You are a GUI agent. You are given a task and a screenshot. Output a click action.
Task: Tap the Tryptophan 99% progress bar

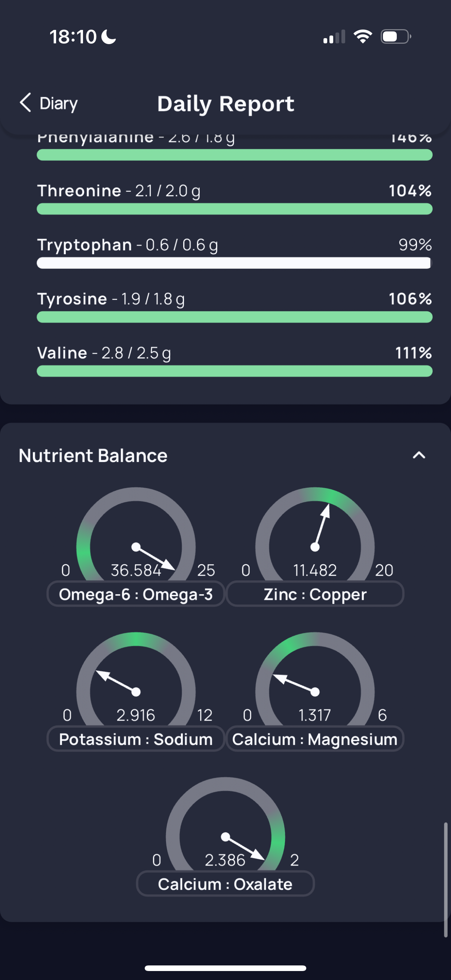click(234, 263)
